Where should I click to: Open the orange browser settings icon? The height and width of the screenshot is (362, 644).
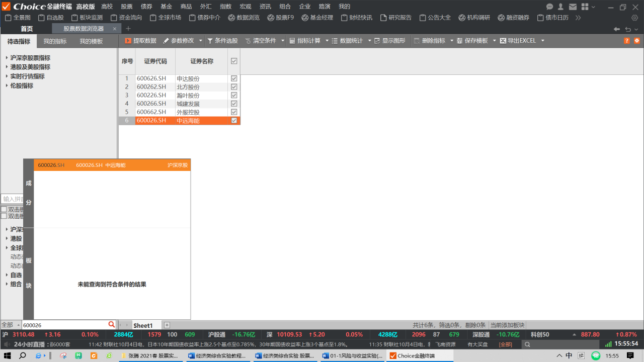point(637,41)
